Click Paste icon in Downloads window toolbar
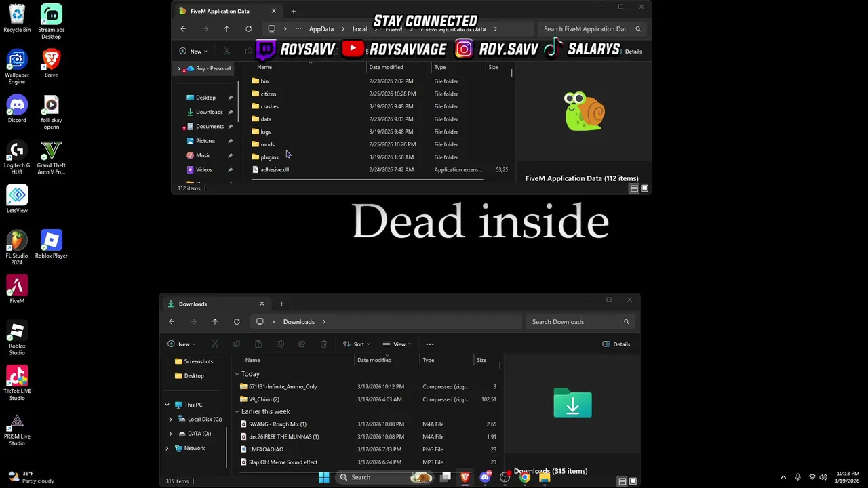Screen dimensions: 868x488 tap(258, 344)
